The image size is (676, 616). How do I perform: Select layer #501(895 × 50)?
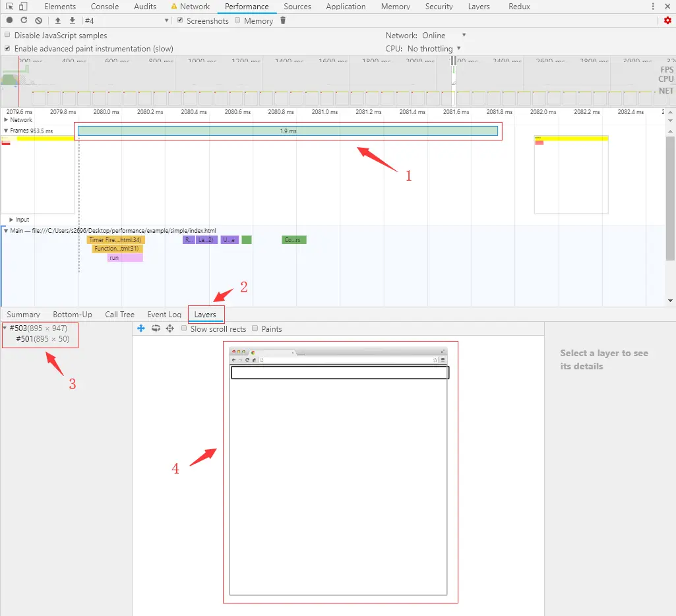coord(43,339)
